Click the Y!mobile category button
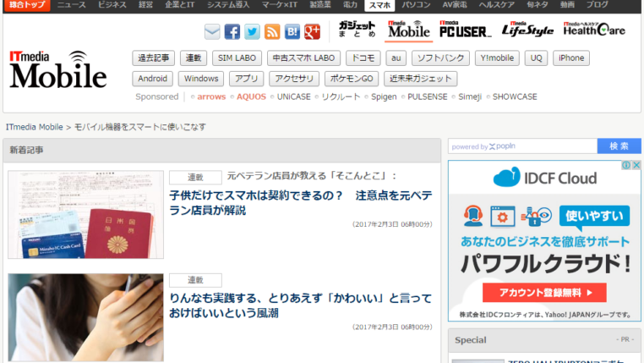 (497, 58)
